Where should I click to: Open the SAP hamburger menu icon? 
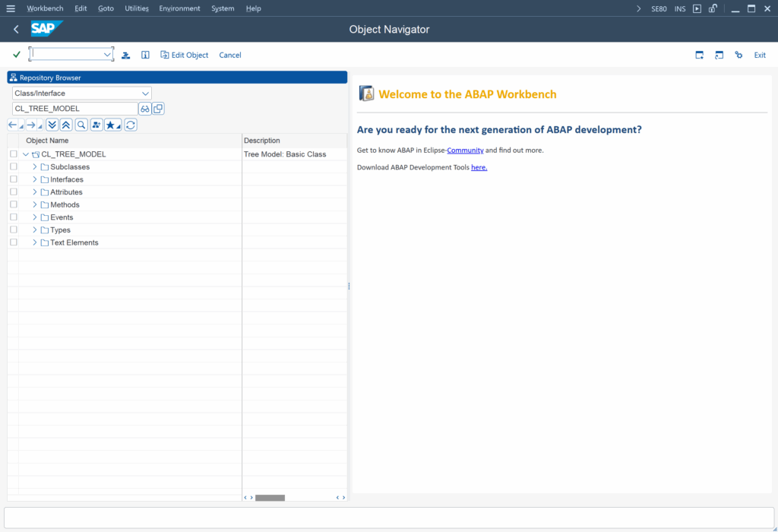tap(11, 8)
